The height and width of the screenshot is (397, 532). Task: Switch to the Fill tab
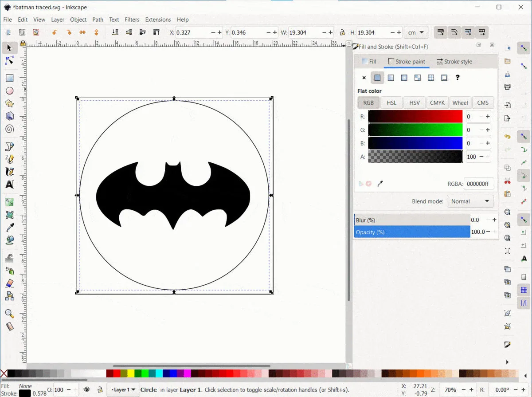pyautogui.click(x=369, y=62)
